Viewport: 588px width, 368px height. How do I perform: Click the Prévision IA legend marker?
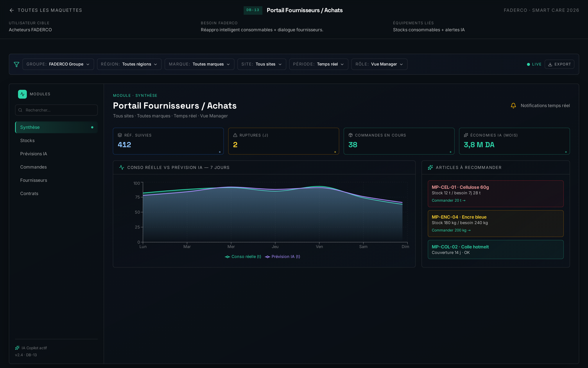click(x=268, y=257)
